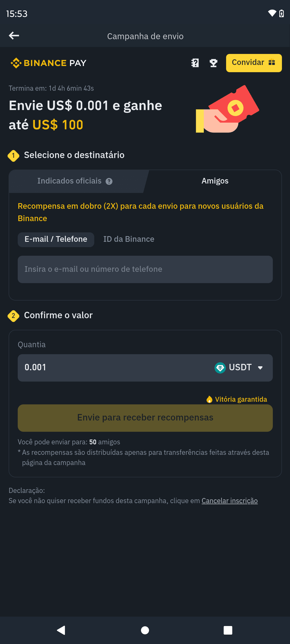The width and height of the screenshot is (290, 644).
Task: Tap the back arrow icon
Action: 14,35
